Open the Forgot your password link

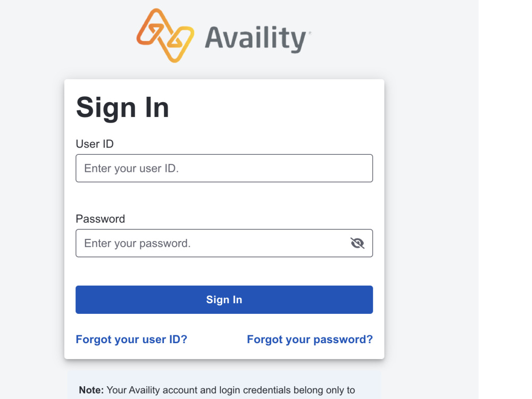(310, 339)
